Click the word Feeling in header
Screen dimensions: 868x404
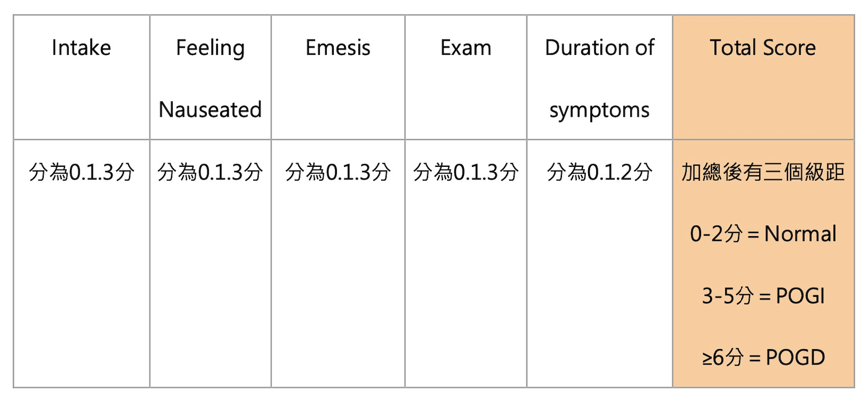pyautogui.click(x=210, y=48)
